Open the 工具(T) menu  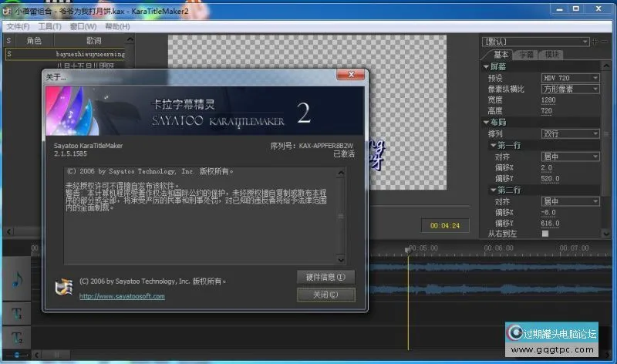click(49, 26)
